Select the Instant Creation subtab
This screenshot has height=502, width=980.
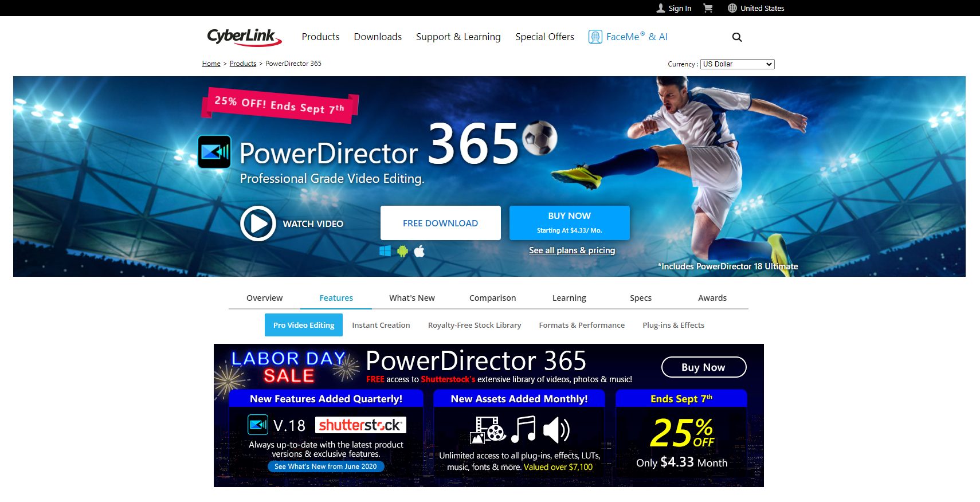381,325
